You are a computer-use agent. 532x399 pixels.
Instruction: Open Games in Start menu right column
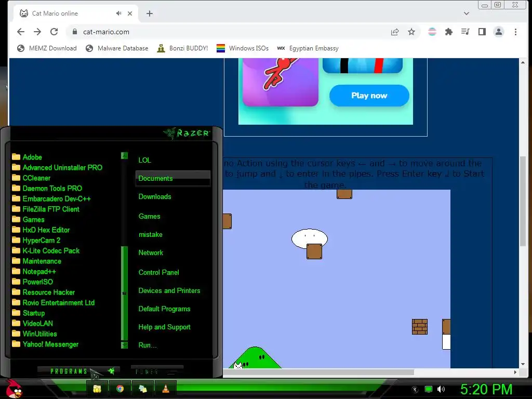[149, 217]
